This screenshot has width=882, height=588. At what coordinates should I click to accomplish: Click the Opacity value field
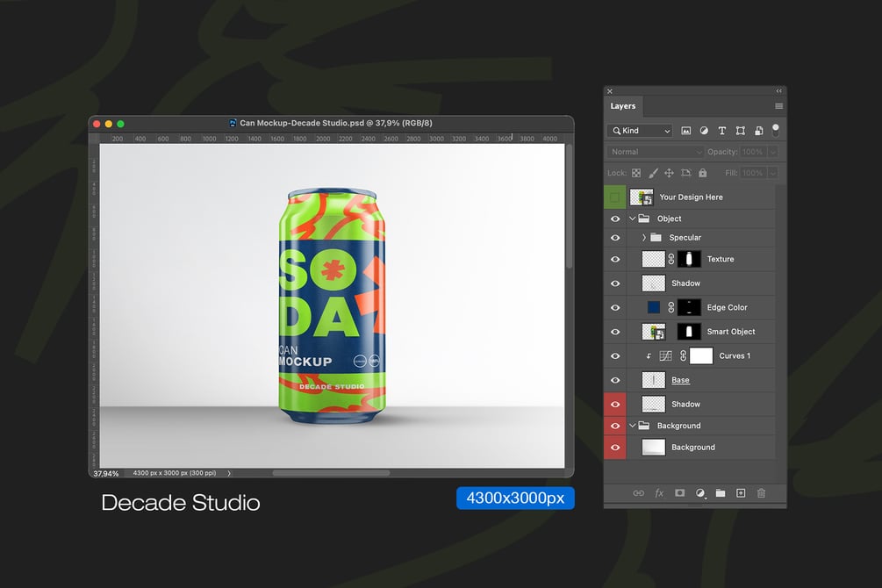point(753,152)
